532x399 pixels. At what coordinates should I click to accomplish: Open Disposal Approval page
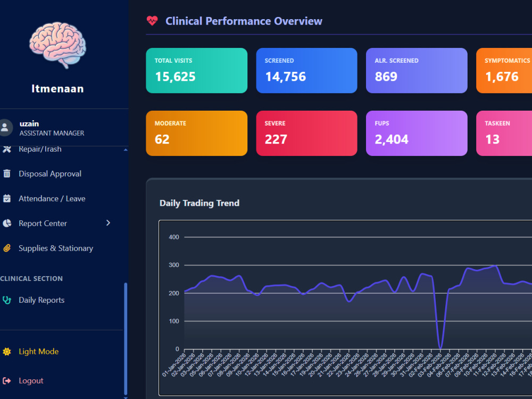click(50, 174)
